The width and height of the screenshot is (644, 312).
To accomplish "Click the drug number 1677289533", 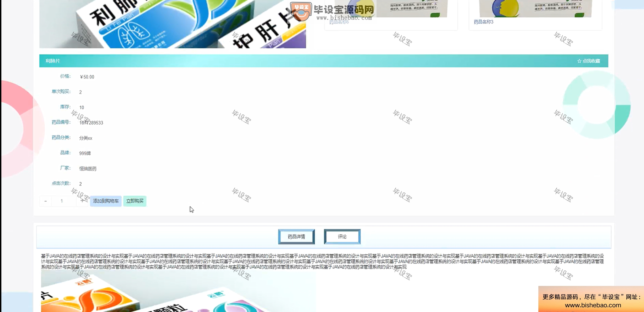I will pos(91,123).
